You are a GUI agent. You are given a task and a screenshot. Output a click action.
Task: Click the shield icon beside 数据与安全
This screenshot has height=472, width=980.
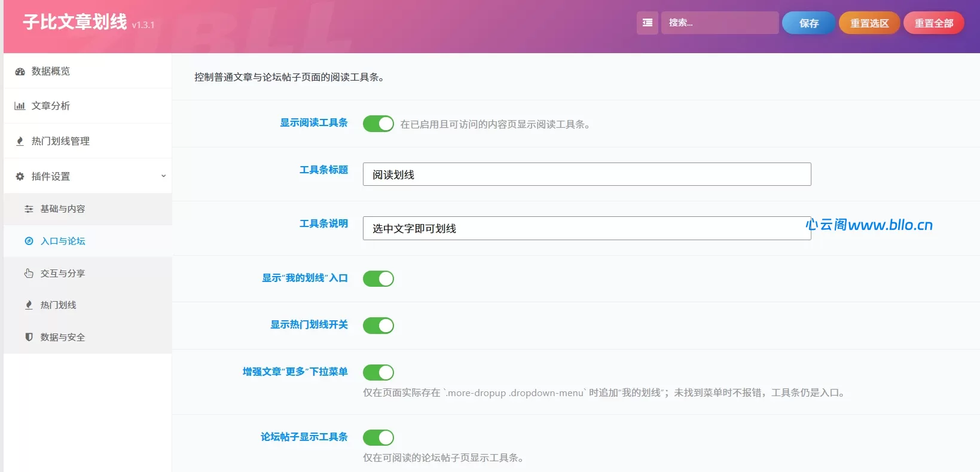coord(29,337)
